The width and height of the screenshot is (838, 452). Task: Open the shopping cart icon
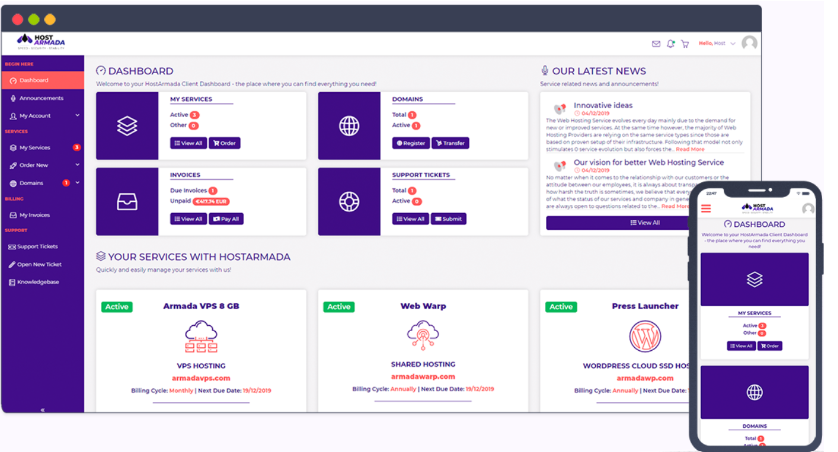click(x=685, y=44)
